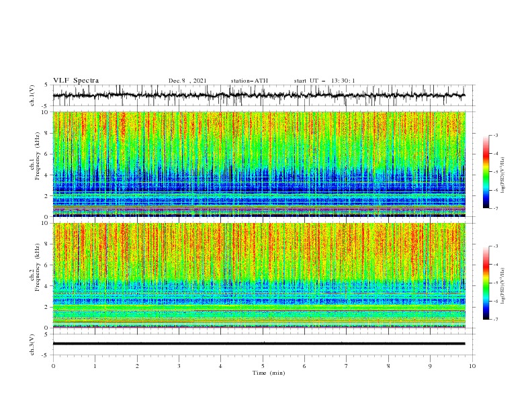Click the time axis tick label '9'
The width and height of the screenshot is (532, 411).
click(x=430, y=366)
